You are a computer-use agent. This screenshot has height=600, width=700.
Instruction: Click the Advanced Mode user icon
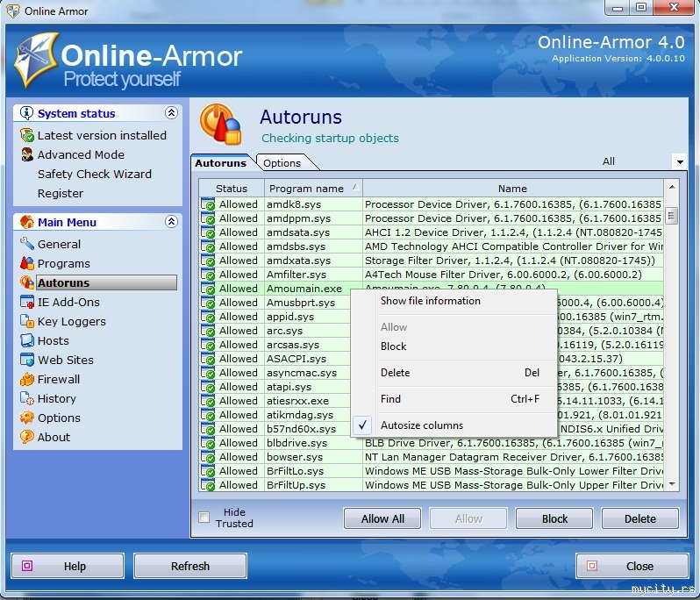(27, 154)
